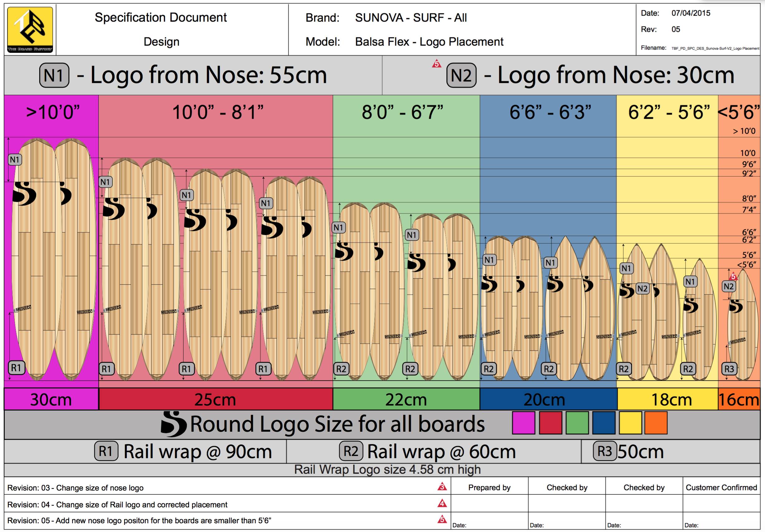Select the orange color swatch in legend
The height and width of the screenshot is (532, 765).
coord(656,423)
